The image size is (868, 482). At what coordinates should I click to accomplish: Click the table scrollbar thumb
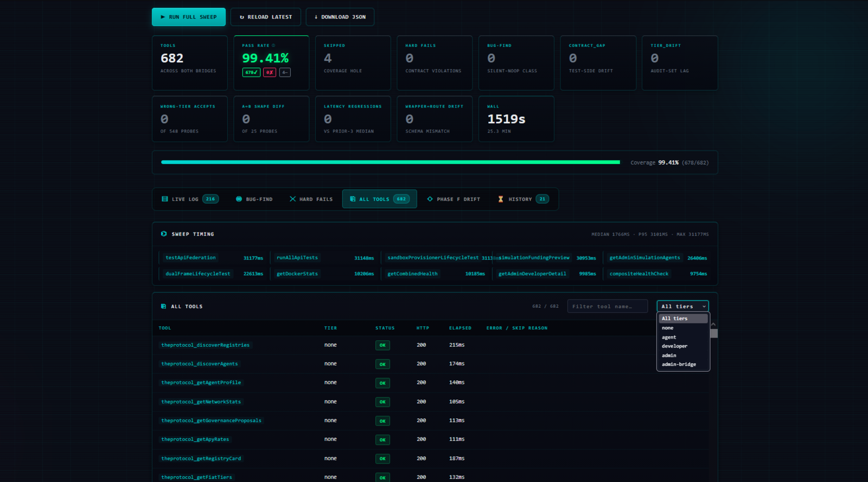tap(714, 333)
